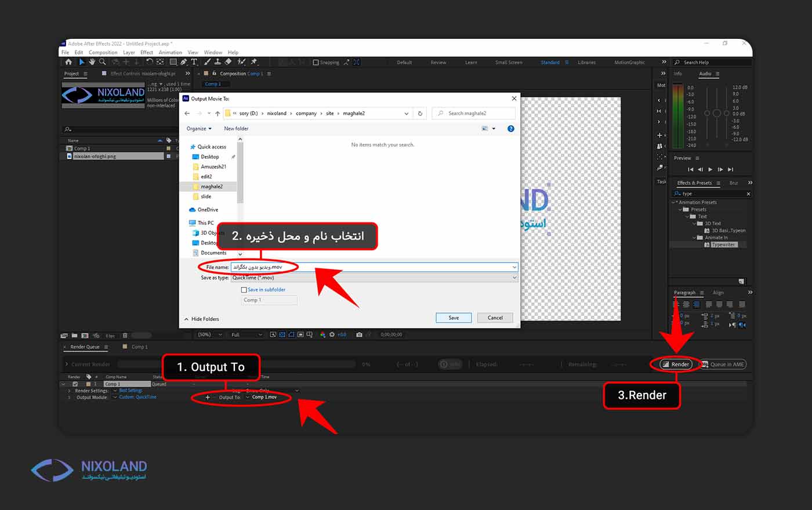
Task: Open the Full resolution dropdown
Action: coord(246,334)
